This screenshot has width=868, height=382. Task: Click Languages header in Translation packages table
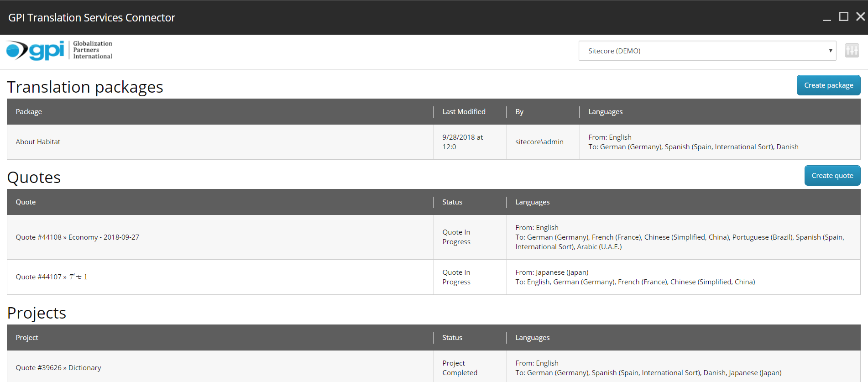(605, 112)
